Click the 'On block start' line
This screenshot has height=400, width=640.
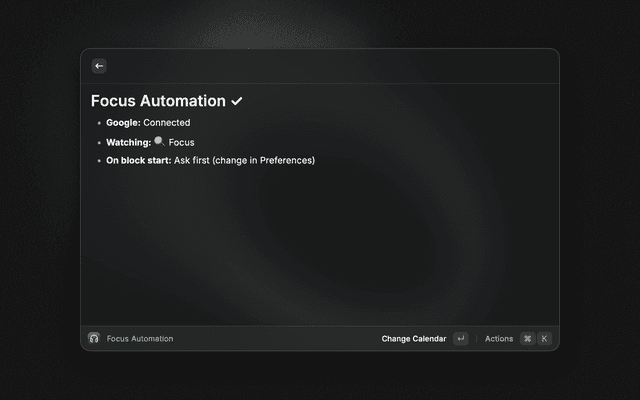[211, 160]
